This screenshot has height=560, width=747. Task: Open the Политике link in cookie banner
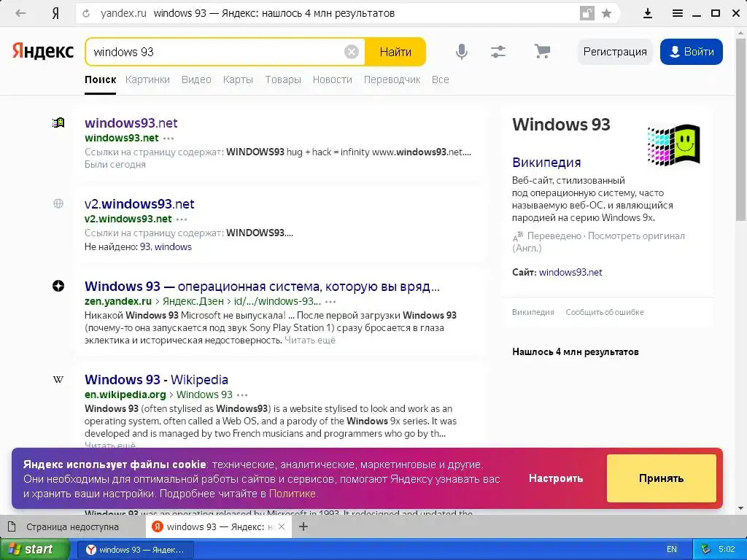click(x=292, y=494)
